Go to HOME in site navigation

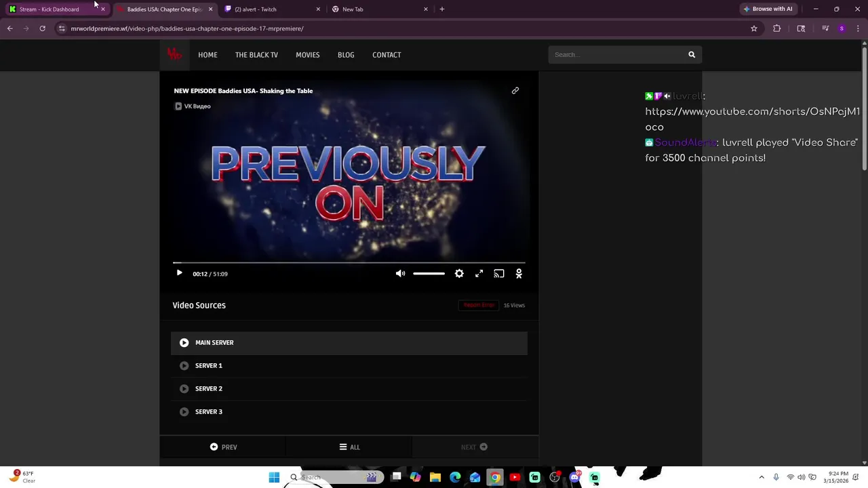click(x=208, y=55)
